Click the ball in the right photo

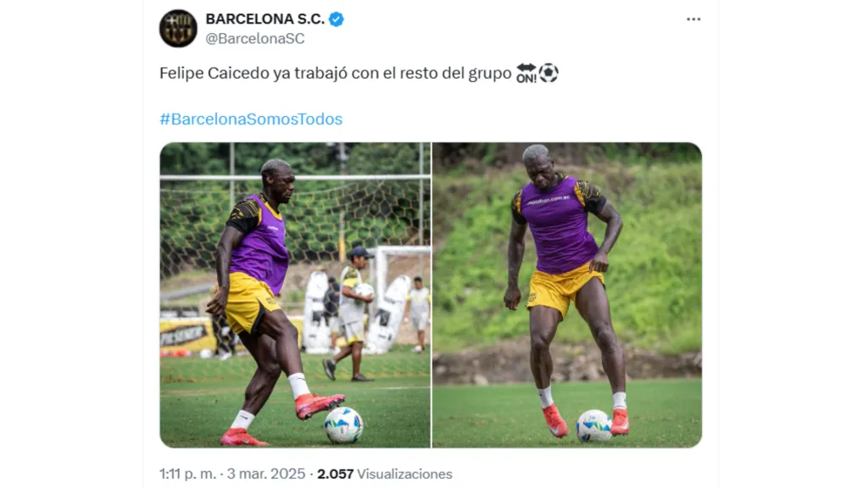coord(594,425)
